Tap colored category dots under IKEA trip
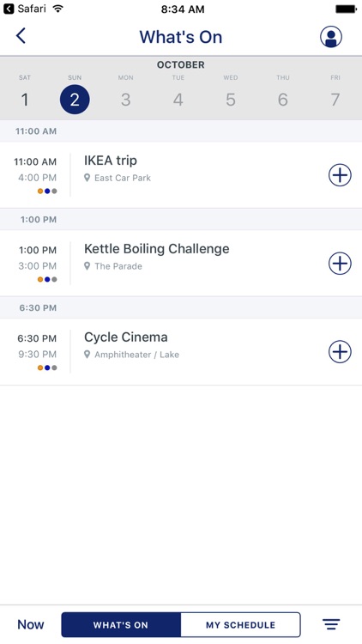Screen dimensions: 362x644 tap(47, 191)
